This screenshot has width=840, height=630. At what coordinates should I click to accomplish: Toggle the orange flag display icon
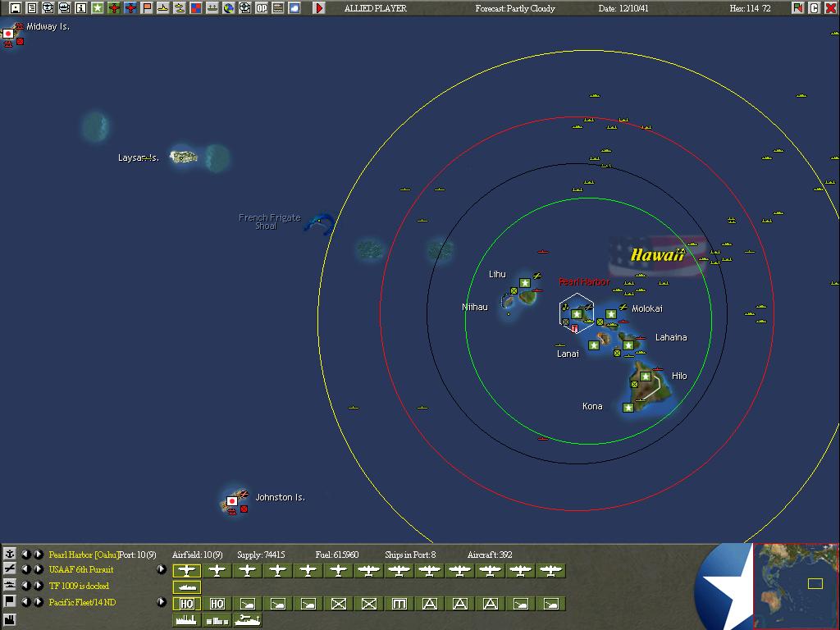pos(147,8)
